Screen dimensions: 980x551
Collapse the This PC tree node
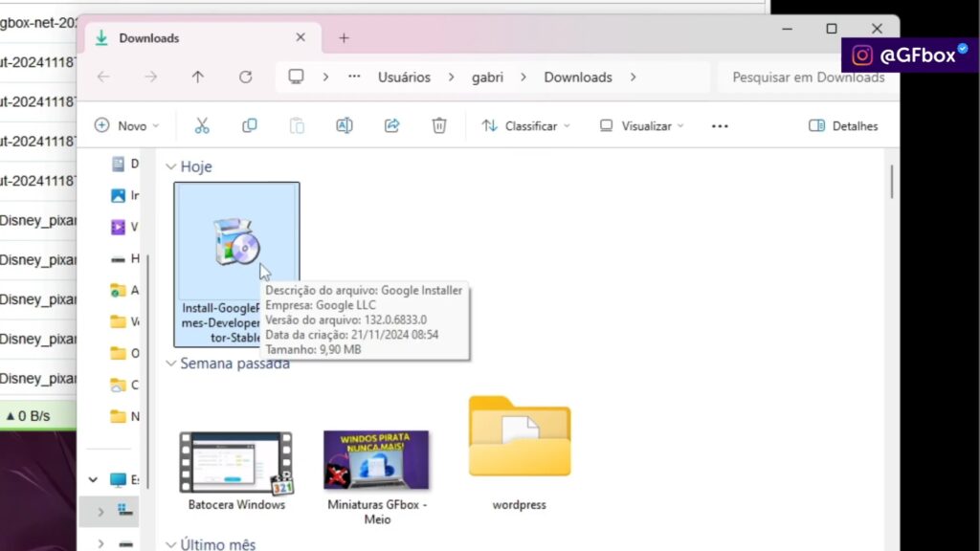point(93,480)
